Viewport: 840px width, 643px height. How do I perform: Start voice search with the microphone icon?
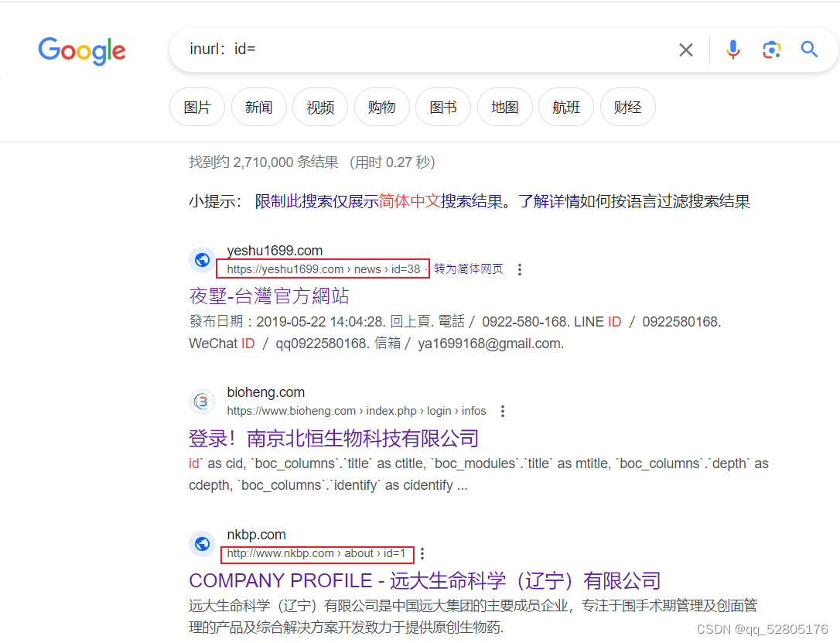click(x=732, y=50)
